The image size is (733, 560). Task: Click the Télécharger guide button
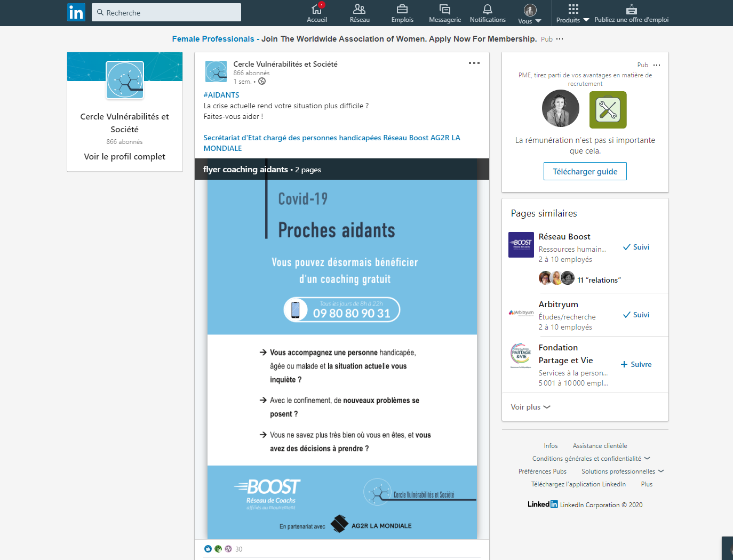[x=585, y=171]
